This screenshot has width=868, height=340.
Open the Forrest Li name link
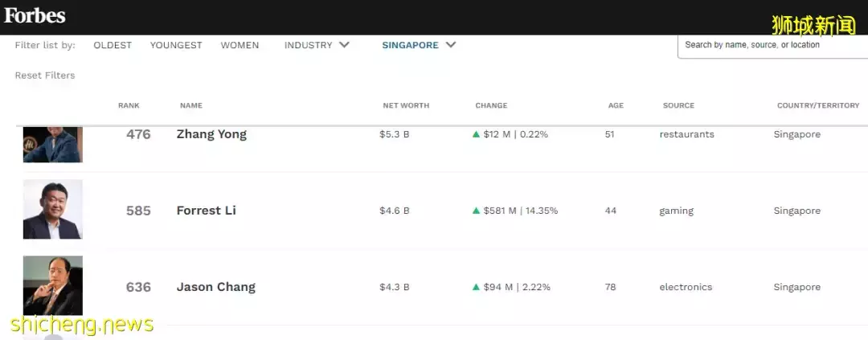(x=207, y=211)
